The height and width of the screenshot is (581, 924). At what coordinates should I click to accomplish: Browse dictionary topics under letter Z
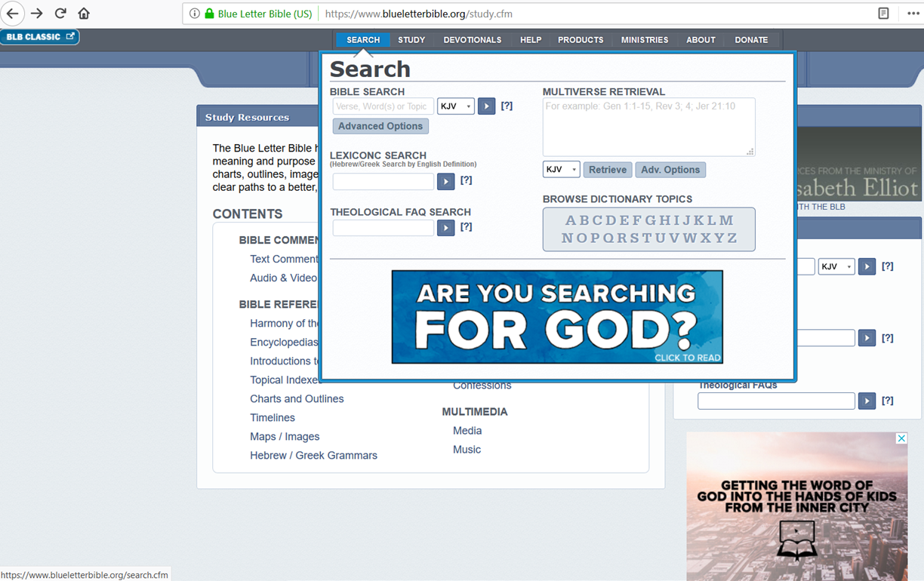click(x=731, y=238)
